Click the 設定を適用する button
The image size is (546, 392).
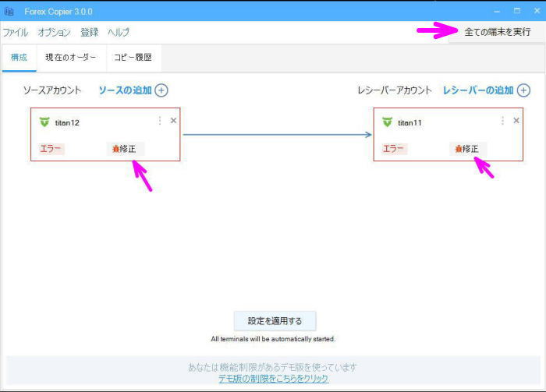[x=275, y=321]
